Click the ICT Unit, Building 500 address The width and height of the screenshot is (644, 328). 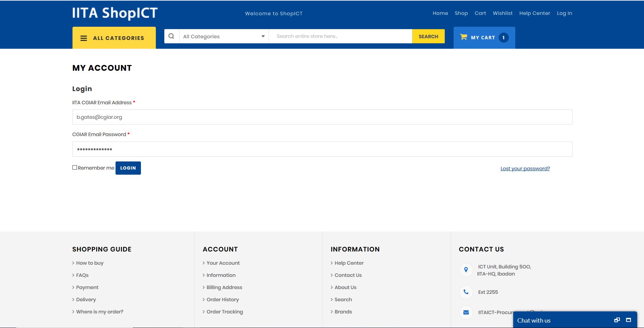pyautogui.click(x=504, y=270)
